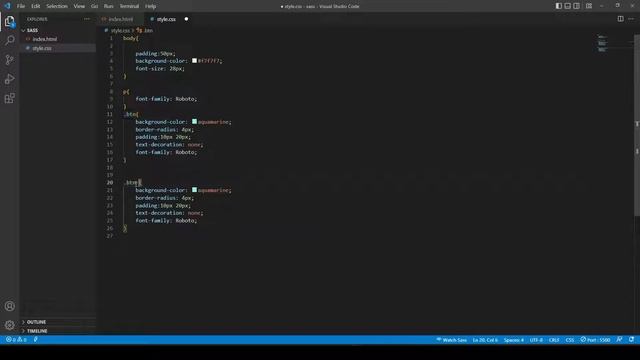Open the Extensions view
This screenshot has width=640, height=360.
click(9, 98)
